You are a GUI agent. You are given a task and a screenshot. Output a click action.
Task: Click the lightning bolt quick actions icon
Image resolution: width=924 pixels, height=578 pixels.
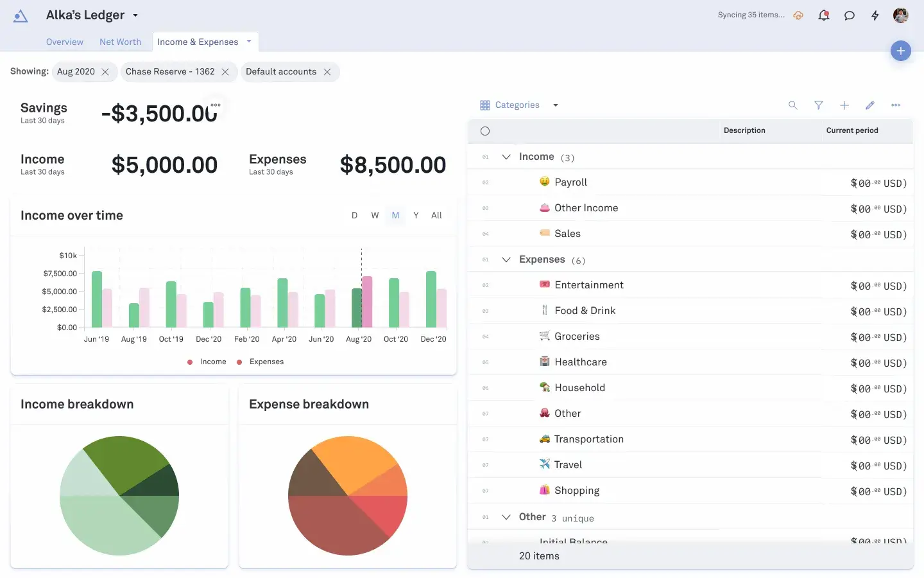coord(875,15)
